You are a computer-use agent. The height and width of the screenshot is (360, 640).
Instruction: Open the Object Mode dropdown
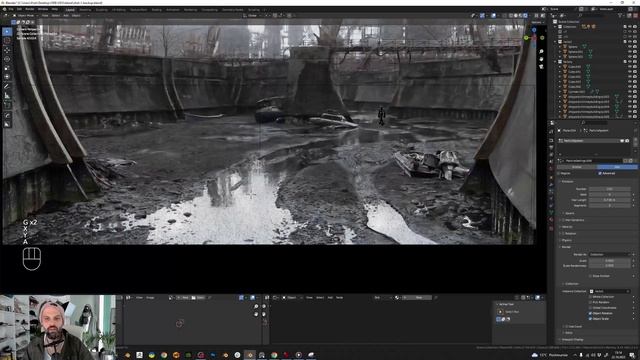pyautogui.click(x=25, y=16)
